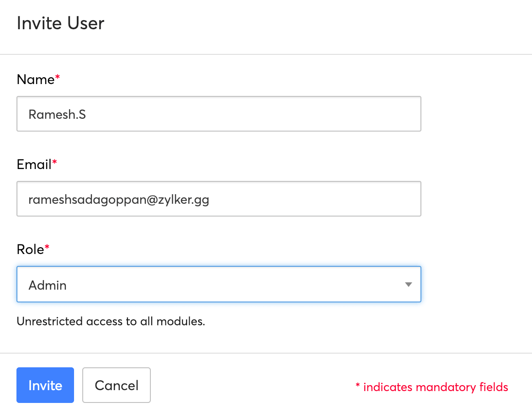532x413 pixels.
Task: Click the Email field label
Action: coord(33,164)
